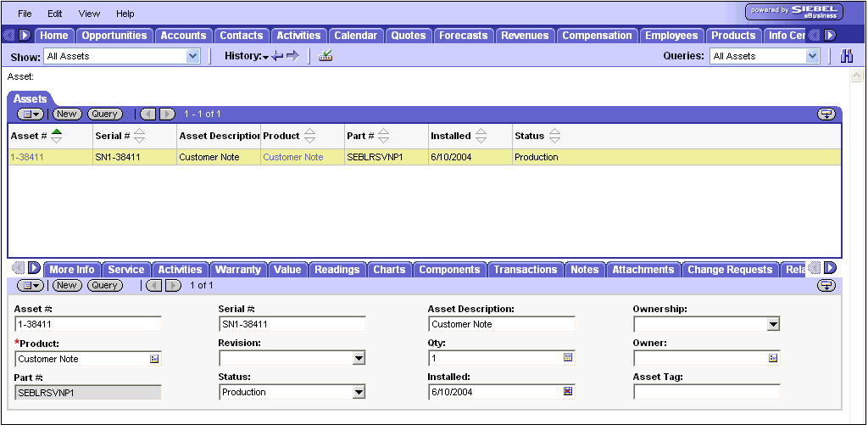Expand the Ownership dropdown
This screenshot has width=868, height=425.
773,325
